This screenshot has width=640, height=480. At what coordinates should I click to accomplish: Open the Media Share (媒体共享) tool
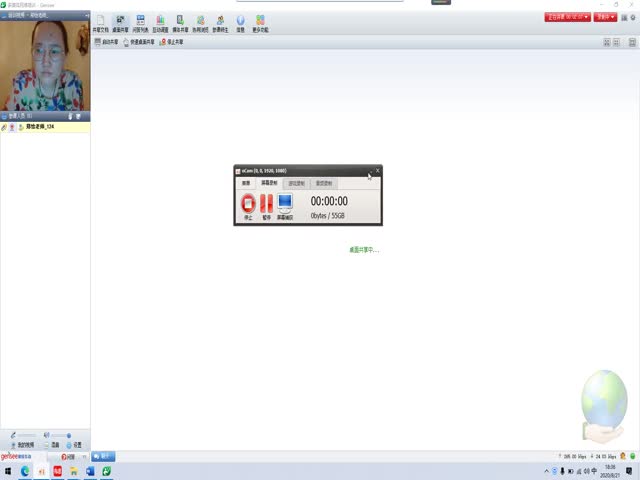click(x=180, y=23)
